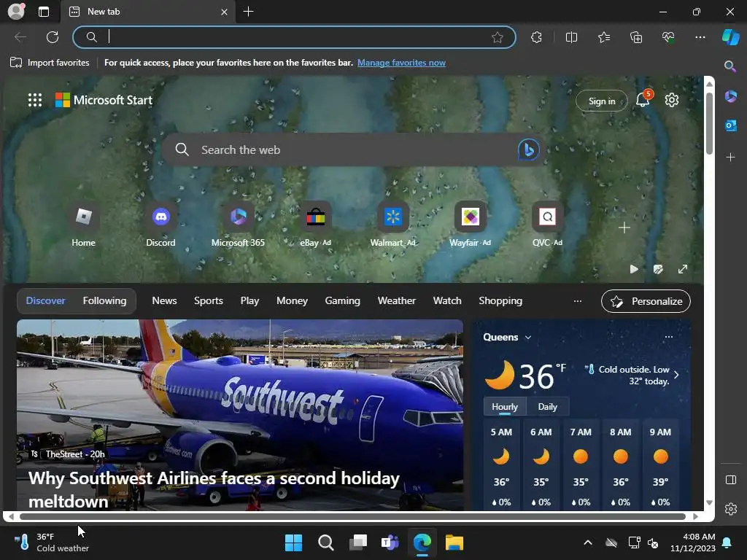
Task: Open the Favorites toolbar icon
Action: [604, 37]
